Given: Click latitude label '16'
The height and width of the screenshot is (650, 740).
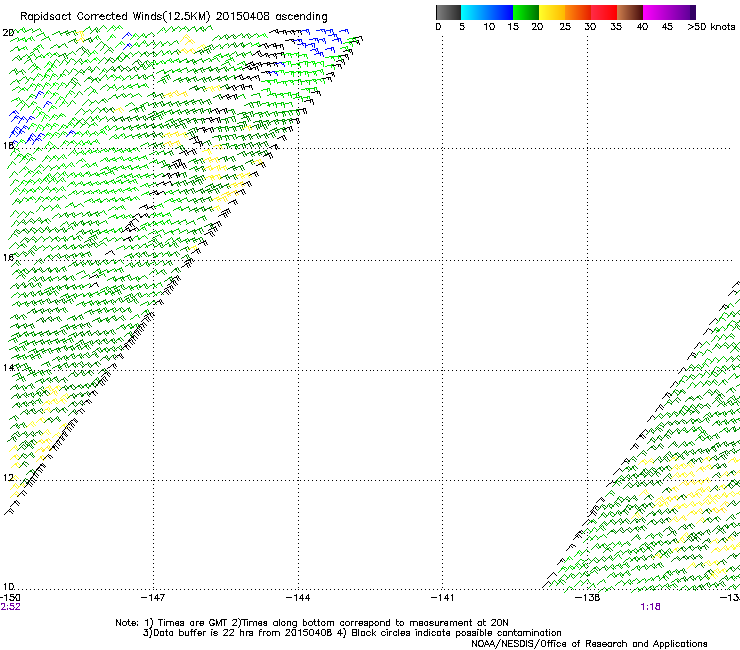Looking at the screenshot, I should tap(8, 257).
